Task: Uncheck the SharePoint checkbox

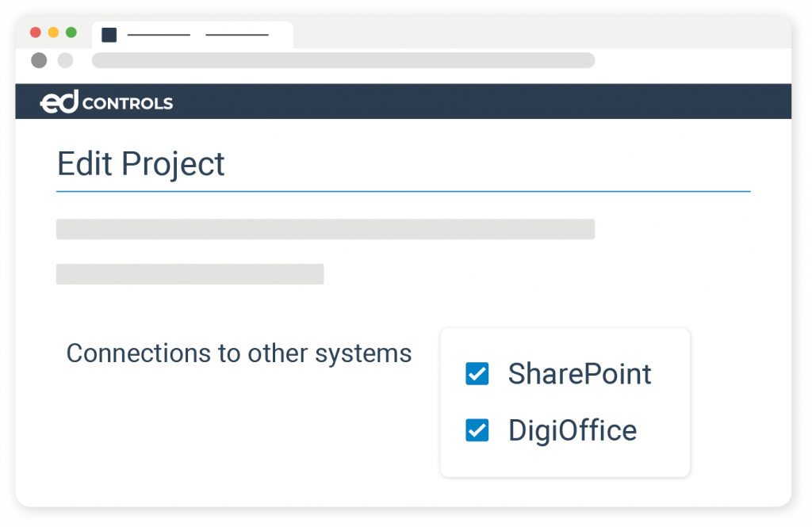Action: (x=477, y=373)
